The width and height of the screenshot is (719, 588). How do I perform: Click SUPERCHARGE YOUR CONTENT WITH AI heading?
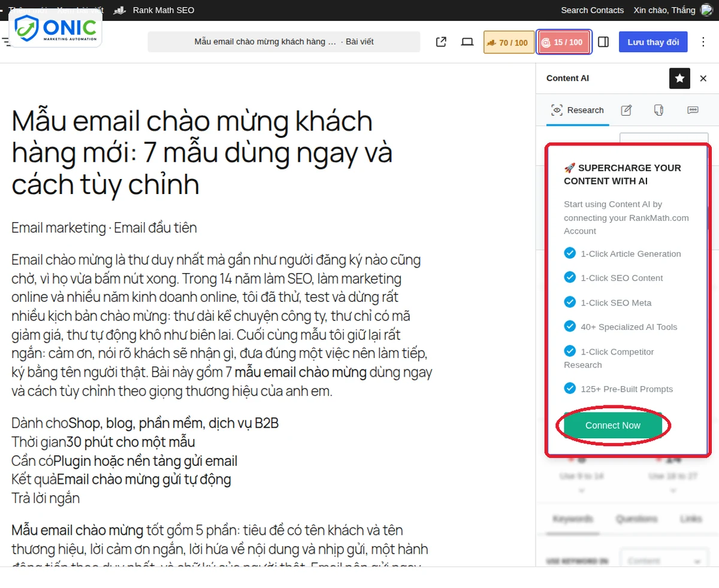[623, 174]
